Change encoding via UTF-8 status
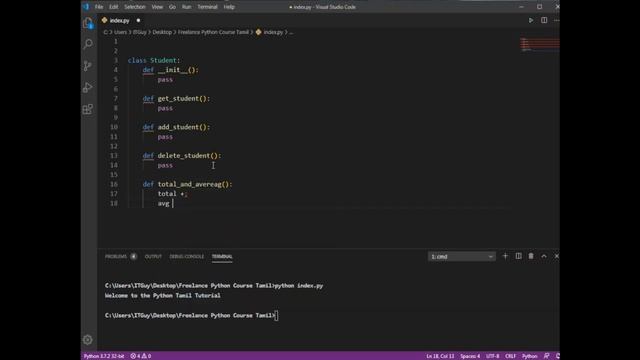The width and height of the screenshot is (640, 360). point(493,356)
